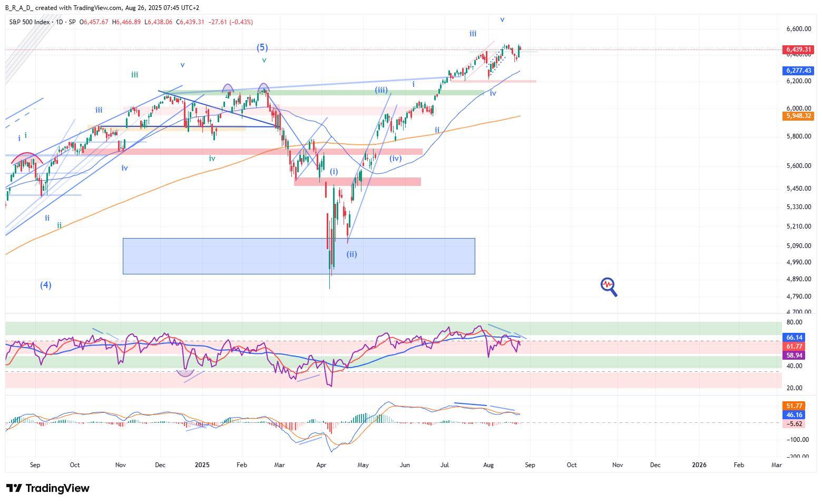Click the blue 46.16 MACD value label
The image size is (822, 504).
794,415
